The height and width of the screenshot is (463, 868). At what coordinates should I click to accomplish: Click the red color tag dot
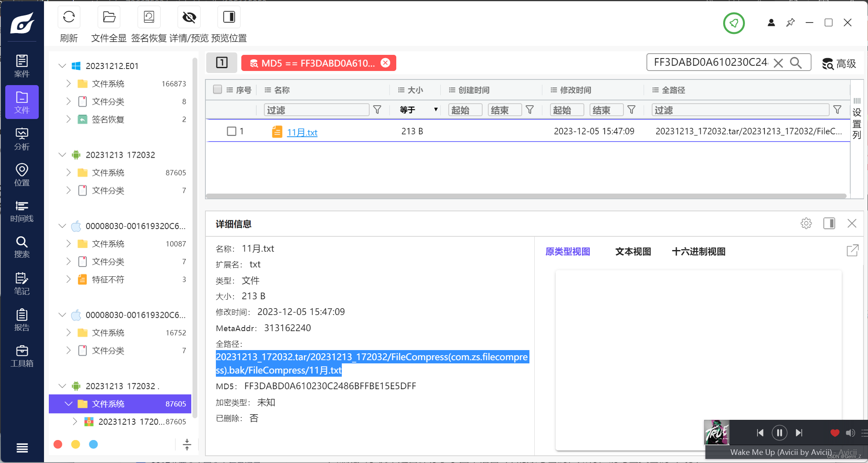(x=58, y=444)
